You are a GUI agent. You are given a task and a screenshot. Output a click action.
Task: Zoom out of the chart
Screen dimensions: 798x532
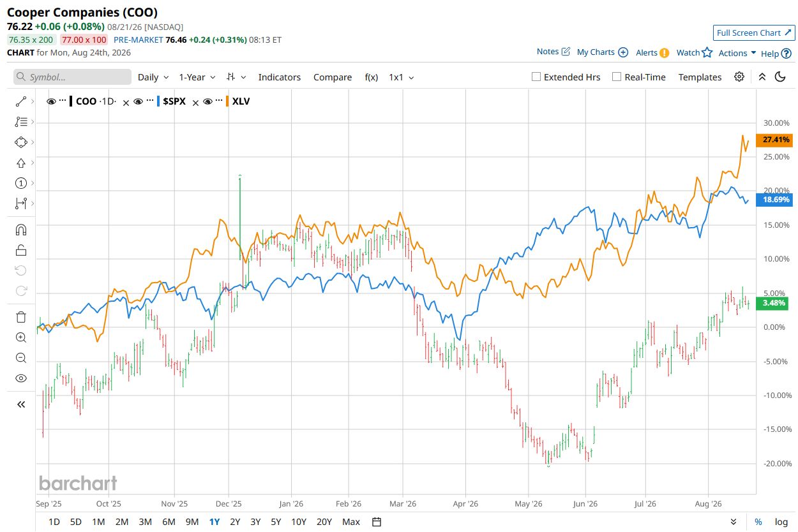tap(20, 358)
